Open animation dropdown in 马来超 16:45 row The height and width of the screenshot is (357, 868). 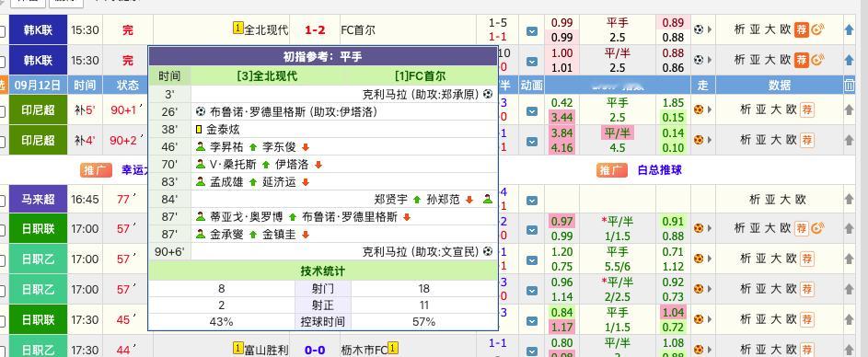[x=532, y=201]
